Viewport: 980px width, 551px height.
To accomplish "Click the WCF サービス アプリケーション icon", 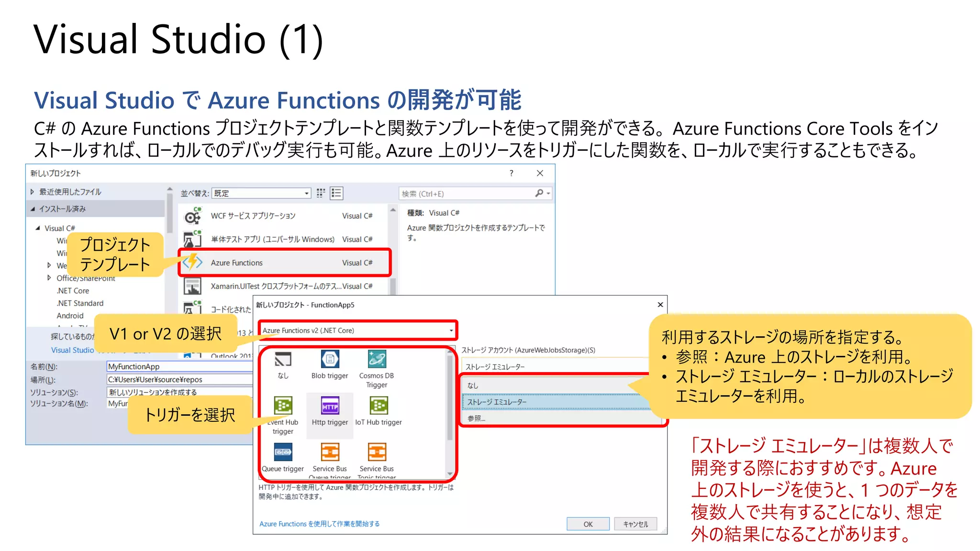I will tap(192, 216).
